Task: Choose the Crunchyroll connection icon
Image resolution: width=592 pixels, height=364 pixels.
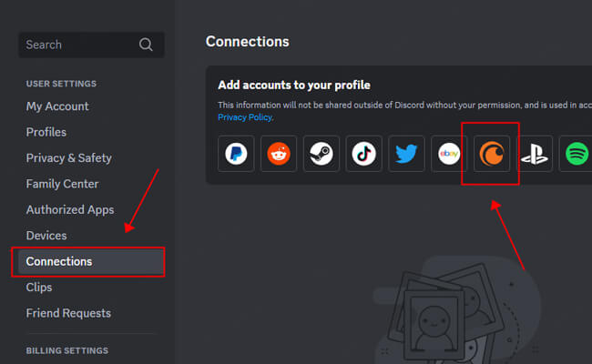Action: (491, 154)
